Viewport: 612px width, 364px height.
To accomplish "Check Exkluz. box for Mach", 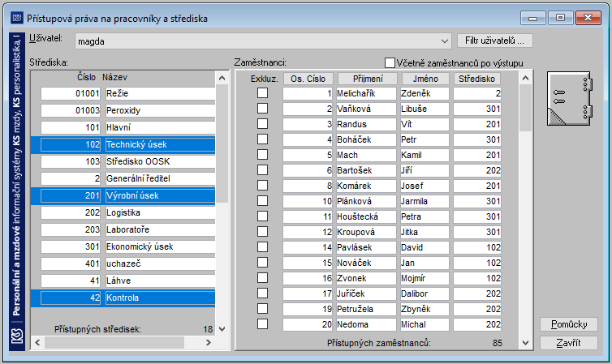I will click(263, 154).
